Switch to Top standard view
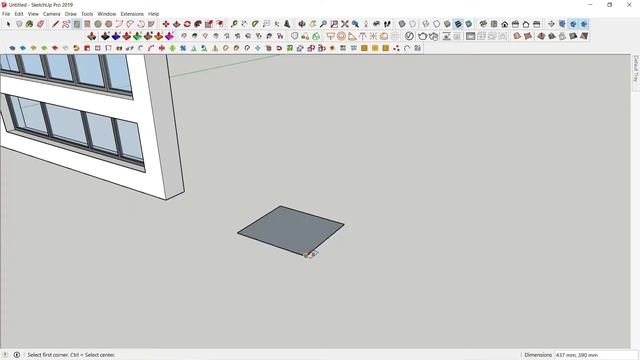Viewport: 640px width, 360px height. tap(494, 24)
